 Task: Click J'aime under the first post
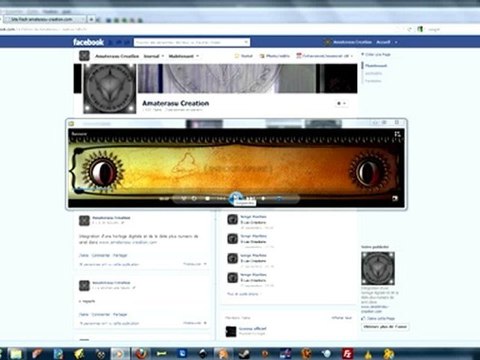84,255
